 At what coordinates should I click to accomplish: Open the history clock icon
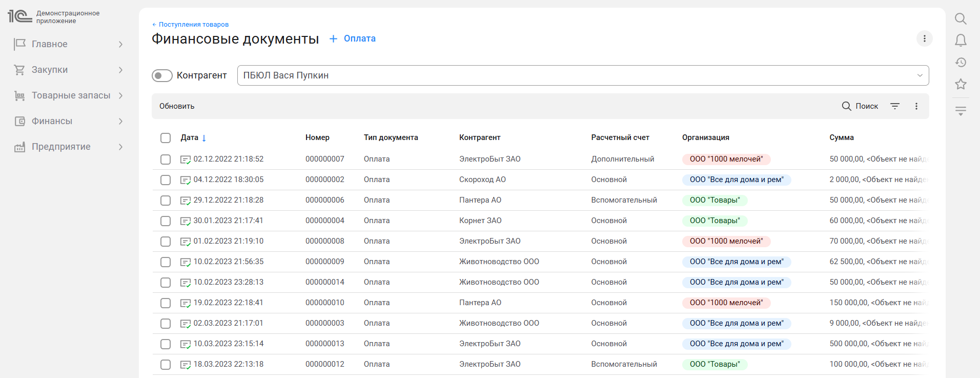click(961, 63)
